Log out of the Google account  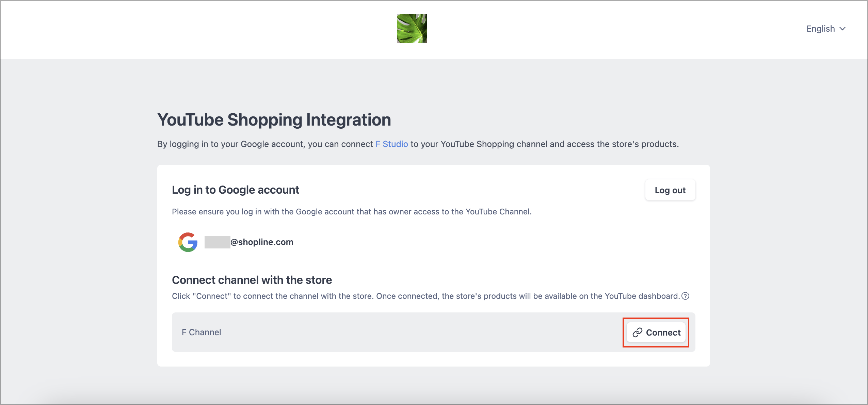click(x=670, y=190)
